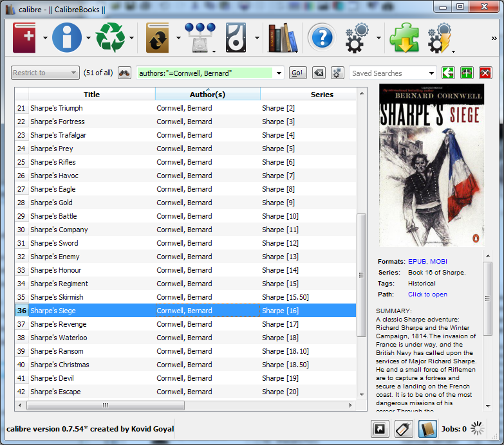504x445 pixels.
Task: Expand the Fetch news dropdown arrow
Action: click(x=178, y=38)
